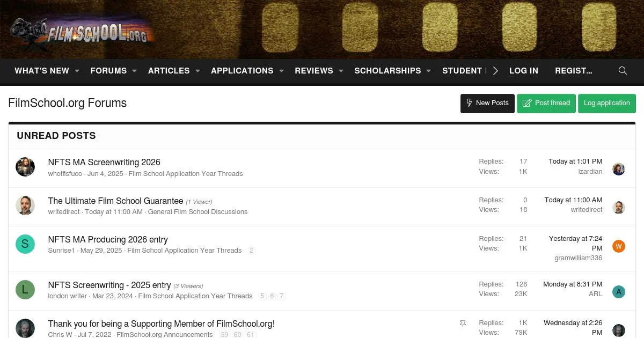Open writedirect's avatar beside Ultimate Film School Guarantee

point(25,205)
